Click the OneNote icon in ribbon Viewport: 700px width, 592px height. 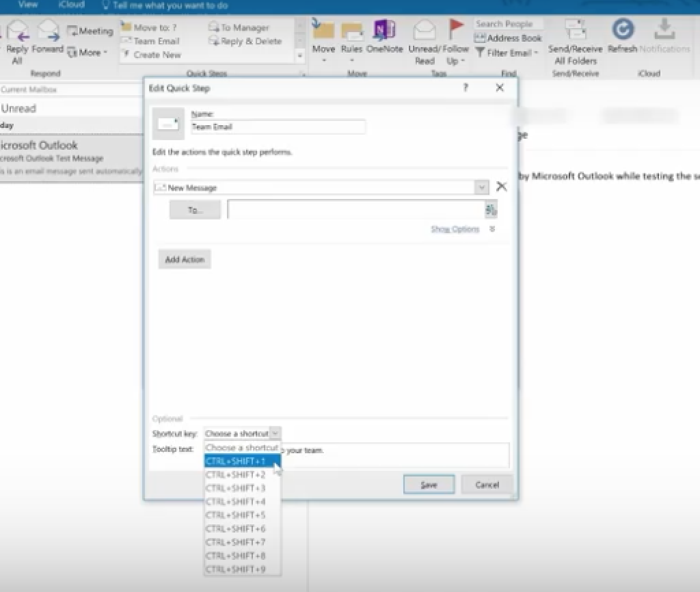[384, 31]
